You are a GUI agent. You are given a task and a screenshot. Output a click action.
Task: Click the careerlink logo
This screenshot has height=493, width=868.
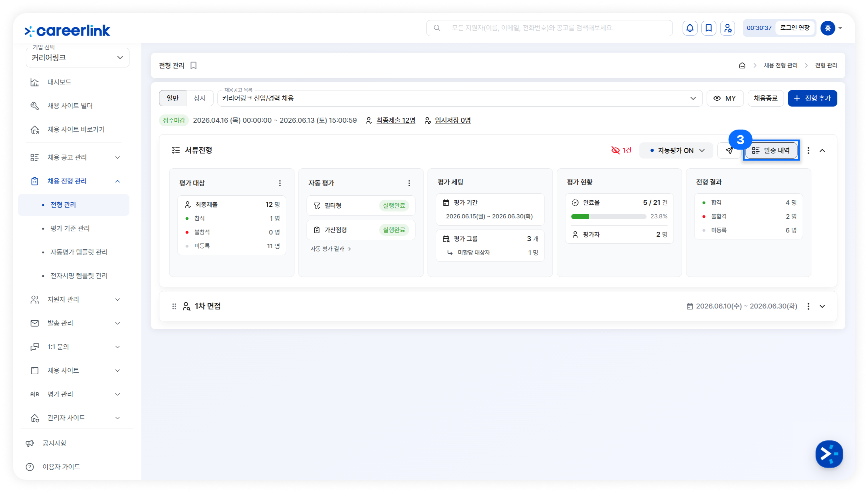click(x=67, y=31)
